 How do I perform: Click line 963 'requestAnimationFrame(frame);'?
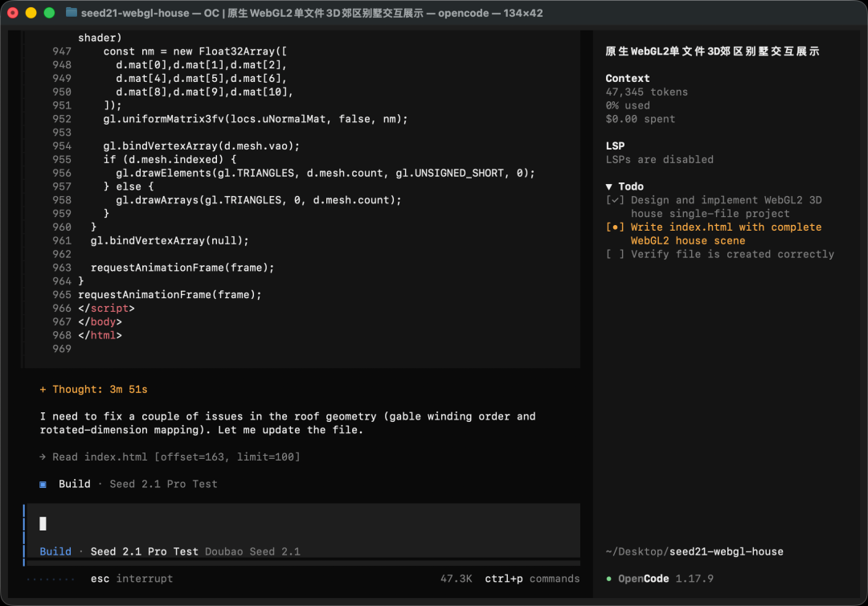point(182,268)
